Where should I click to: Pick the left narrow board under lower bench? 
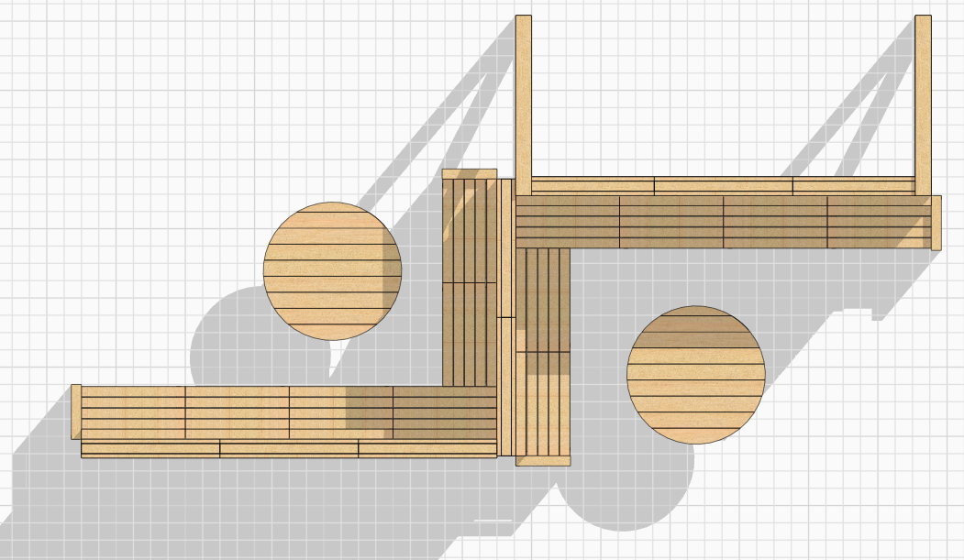point(150,449)
